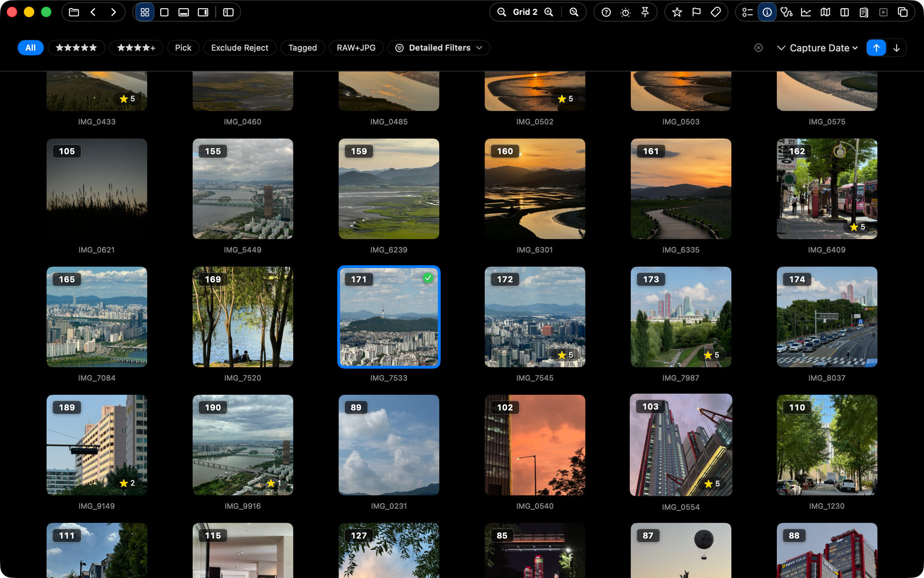
Task: Click the split compare view icon
Action: click(x=844, y=12)
